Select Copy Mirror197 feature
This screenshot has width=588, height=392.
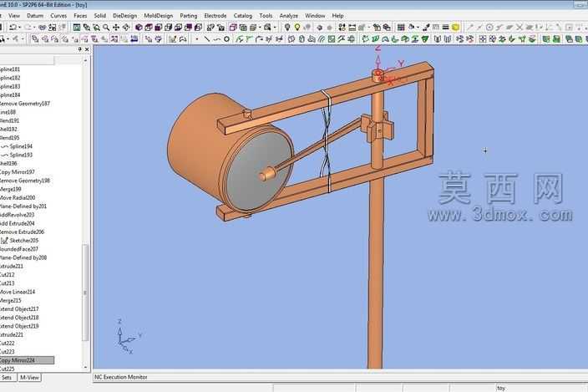point(18,172)
